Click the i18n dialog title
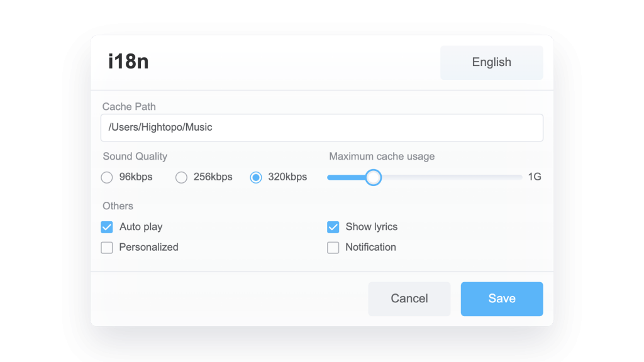 click(x=128, y=62)
